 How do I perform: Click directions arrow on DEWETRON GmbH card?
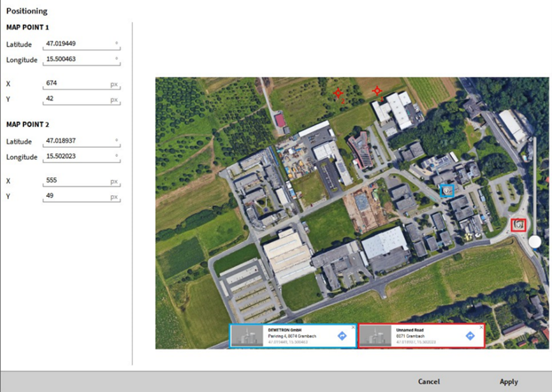click(x=342, y=335)
